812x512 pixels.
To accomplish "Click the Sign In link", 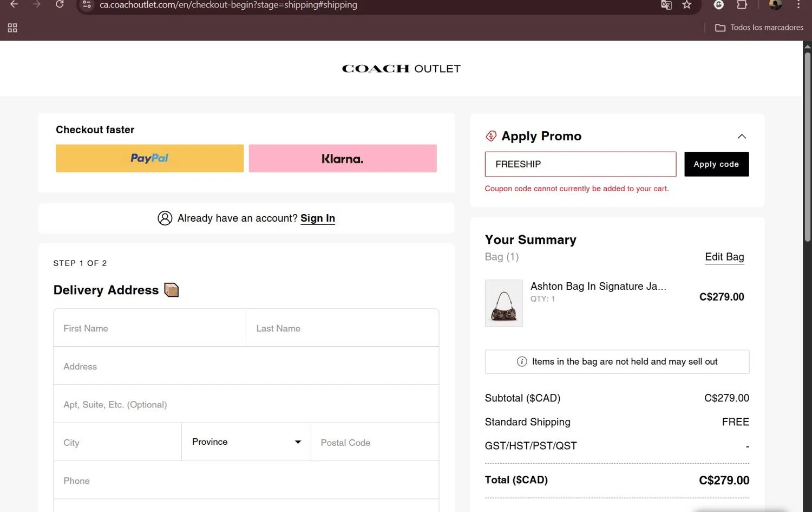I will tap(318, 218).
